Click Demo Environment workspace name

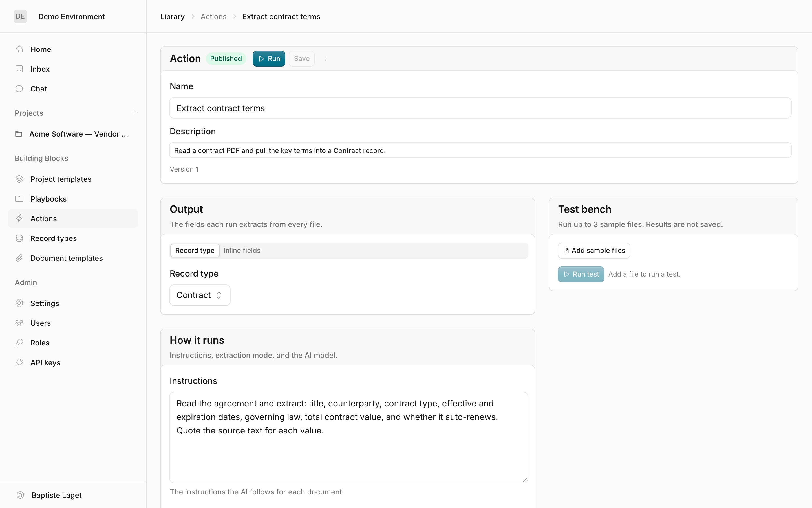pyautogui.click(x=71, y=16)
